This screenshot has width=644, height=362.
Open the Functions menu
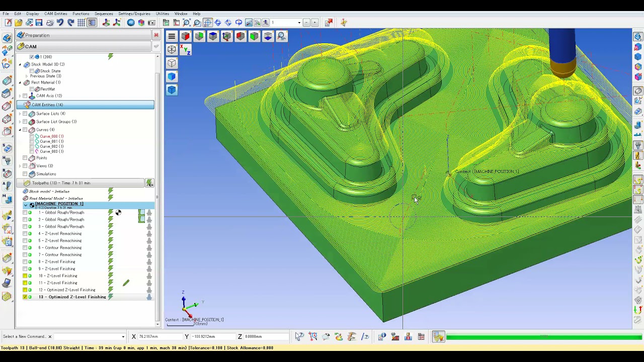[80, 14]
